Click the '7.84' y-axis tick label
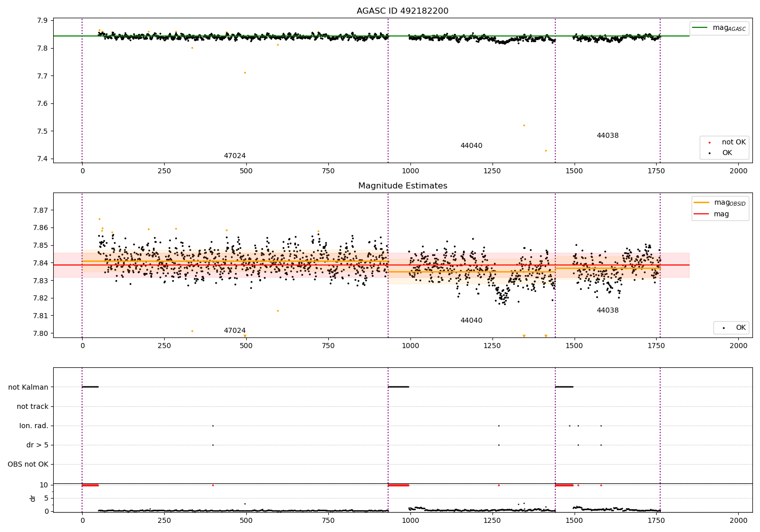Image resolution: width=760 pixels, height=532 pixels. [x=41, y=263]
